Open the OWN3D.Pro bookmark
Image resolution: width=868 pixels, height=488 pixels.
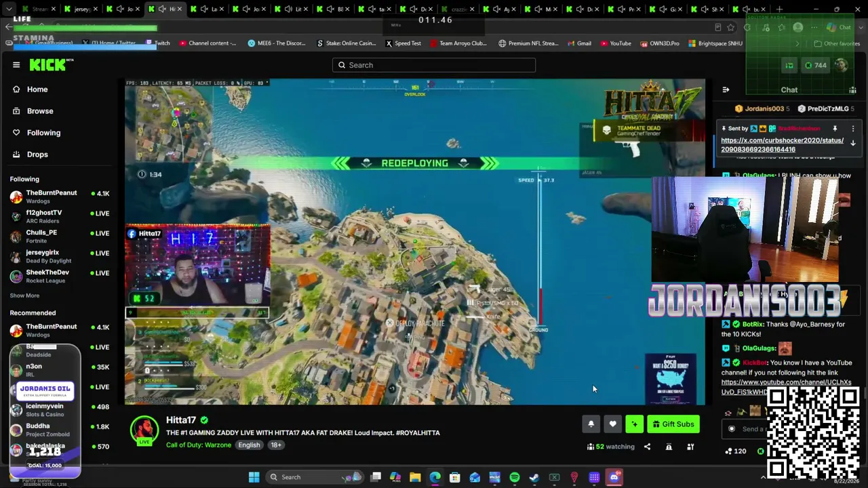660,43
